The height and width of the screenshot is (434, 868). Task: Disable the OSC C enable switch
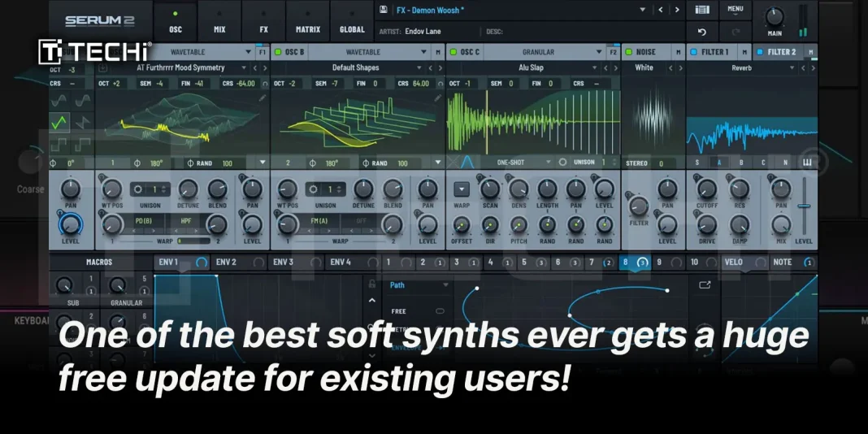coord(454,52)
